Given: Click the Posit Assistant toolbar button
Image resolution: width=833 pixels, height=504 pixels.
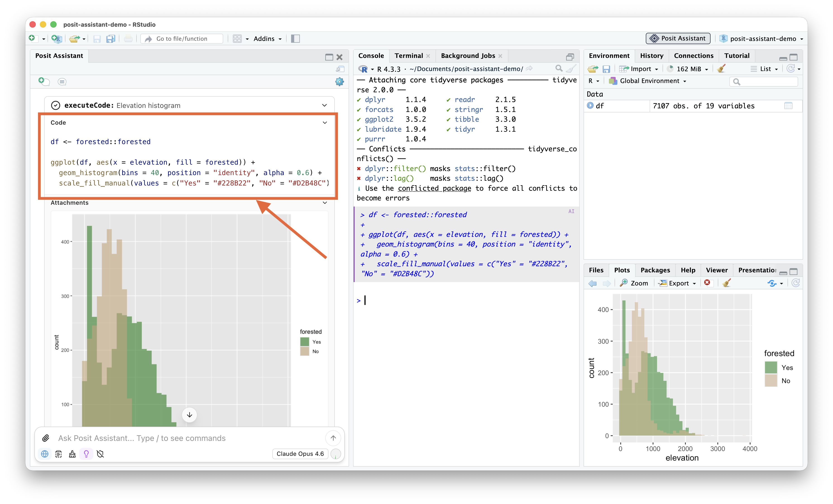Looking at the screenshot, I should click(678, 38).
